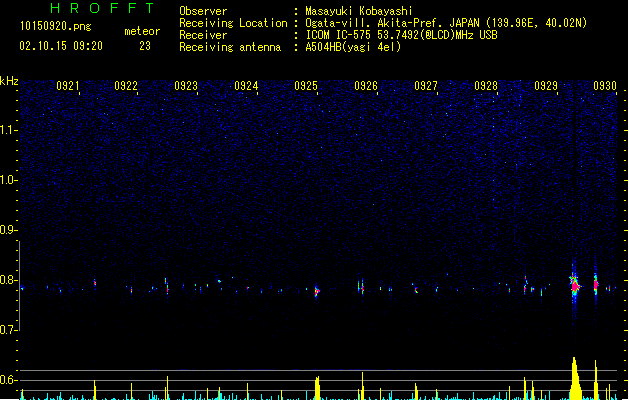Click the 0923 time marker
Image resolution: width=629 pixels, height=400 pixels.
pyautogui.click(x=186, y=86)
